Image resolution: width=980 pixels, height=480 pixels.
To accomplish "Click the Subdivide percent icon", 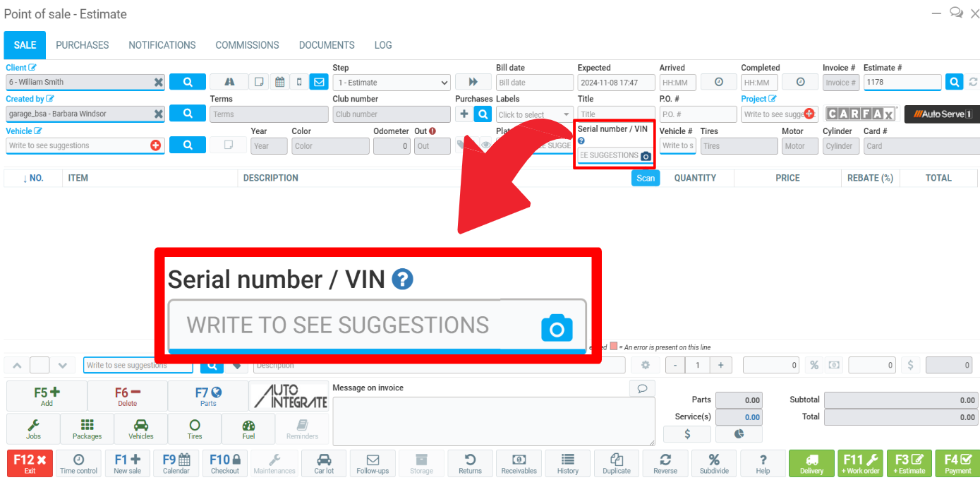I will click(x=713, y=463).
